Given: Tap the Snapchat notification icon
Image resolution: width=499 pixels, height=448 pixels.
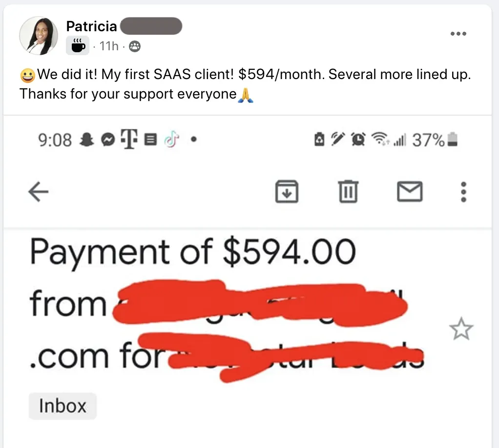Looking at the screenshot, I should coord(86,140).
